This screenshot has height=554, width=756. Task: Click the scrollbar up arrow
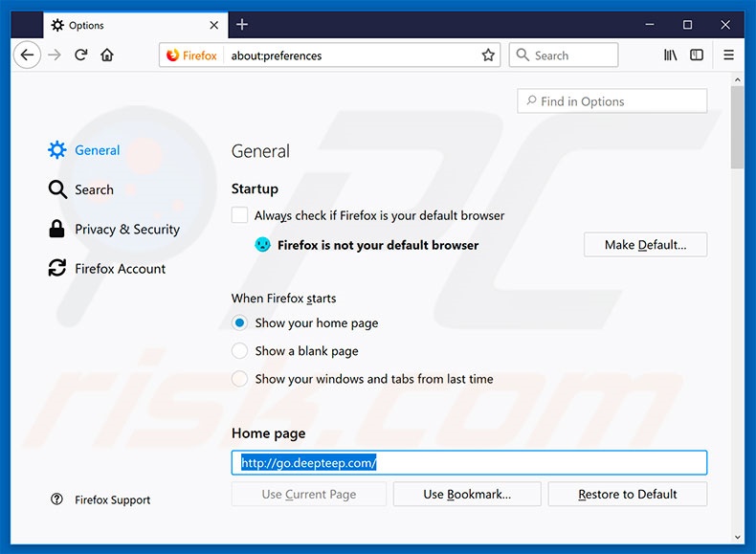[x=737, y=79]
